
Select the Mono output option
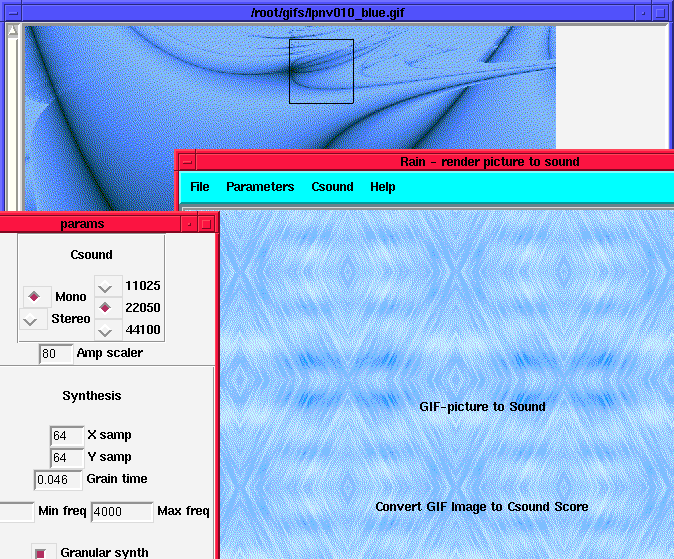tap(36, 296)
